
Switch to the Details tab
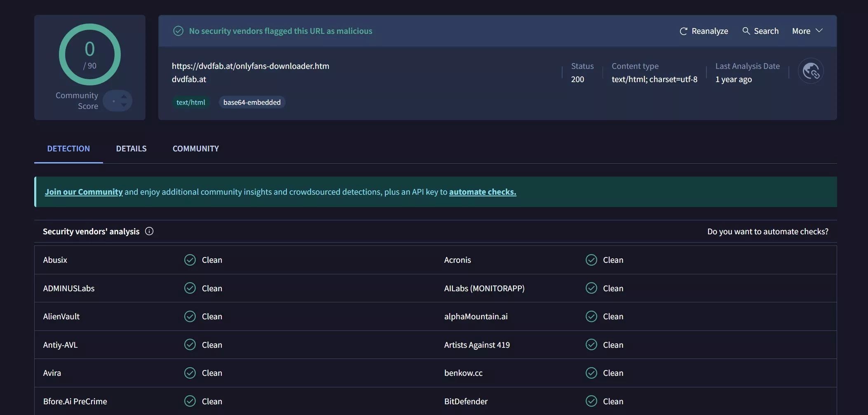point(131,149)
